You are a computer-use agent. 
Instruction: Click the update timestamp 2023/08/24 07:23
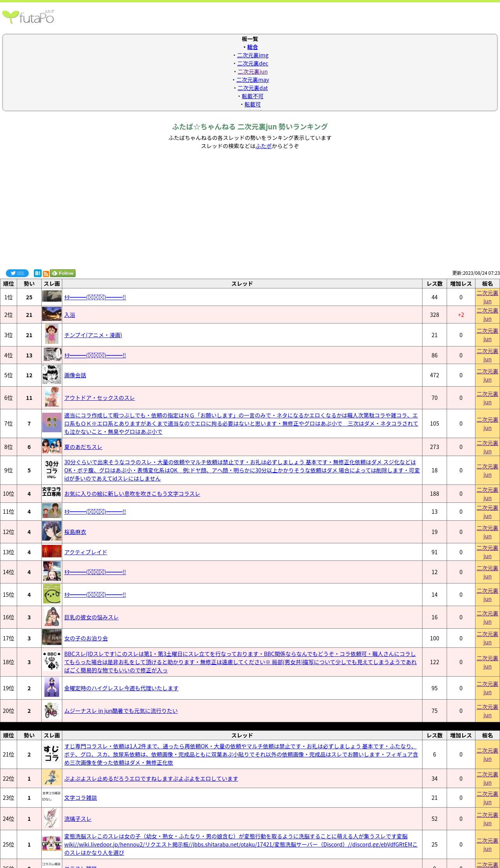(476, 273)
